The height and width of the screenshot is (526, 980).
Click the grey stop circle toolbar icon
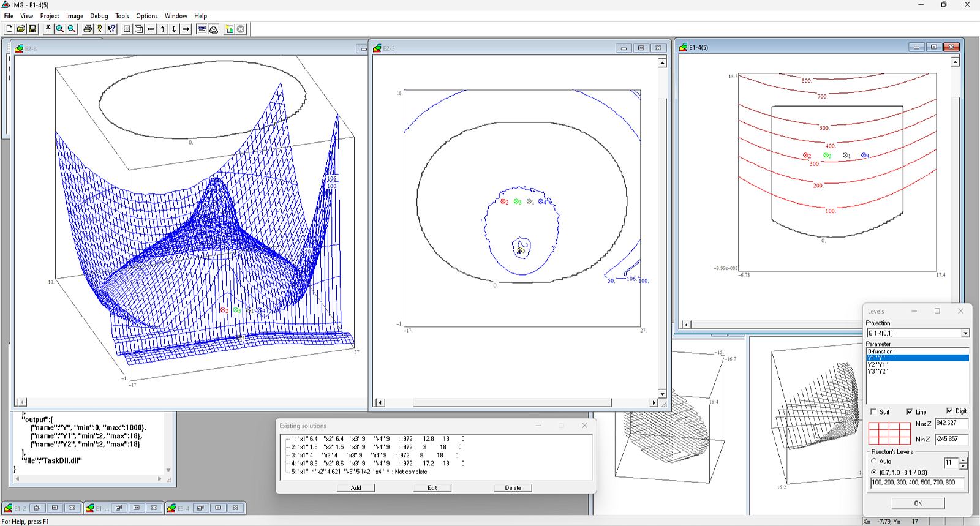[241, 29]
